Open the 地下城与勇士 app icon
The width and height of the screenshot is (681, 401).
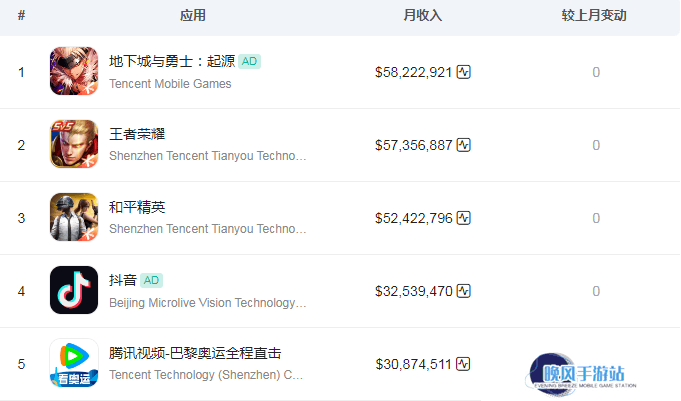click(74, 71)
